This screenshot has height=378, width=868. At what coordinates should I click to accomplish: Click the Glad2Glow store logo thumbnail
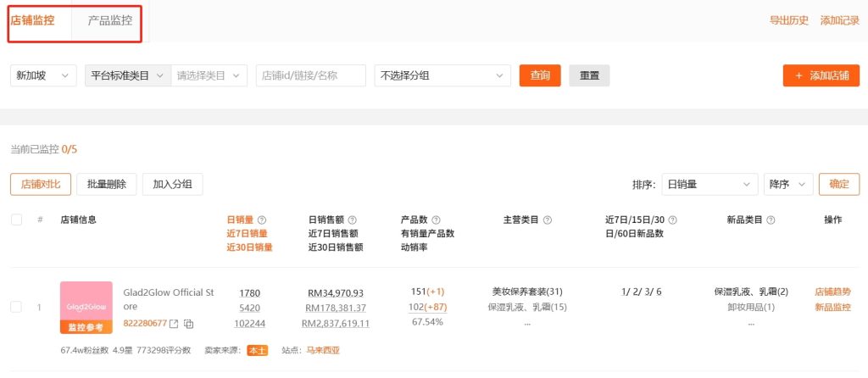[86, 302]
